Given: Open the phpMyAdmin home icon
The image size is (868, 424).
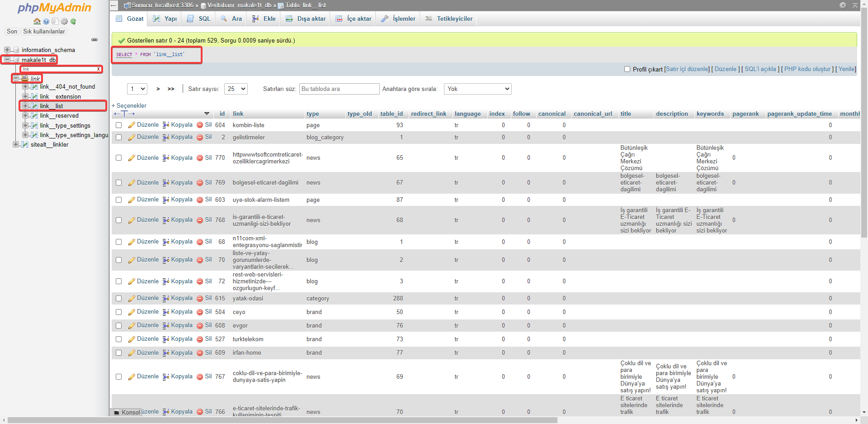Looking at the screenshot, I should pyautogui.click(x=37, y=21).
